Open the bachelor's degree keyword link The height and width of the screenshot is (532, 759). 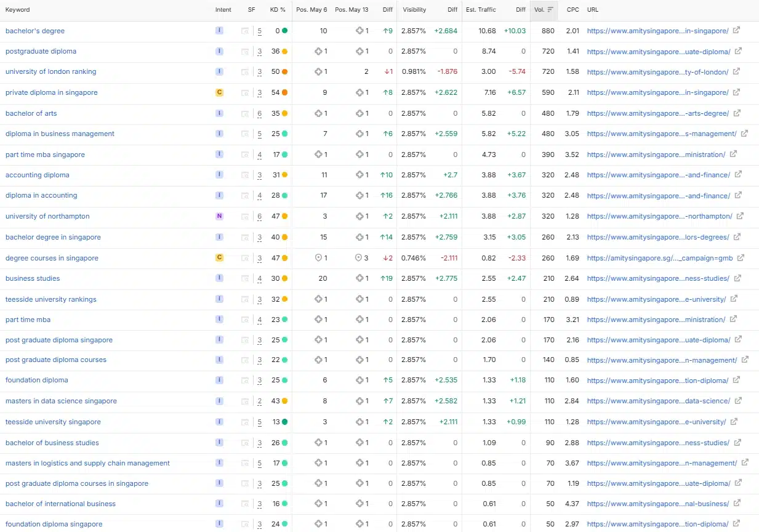pos(35,31)
